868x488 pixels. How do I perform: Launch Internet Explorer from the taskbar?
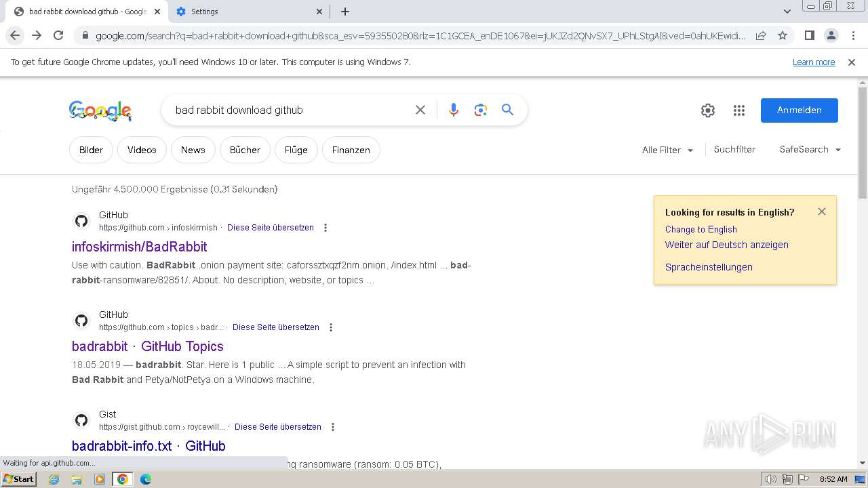point(54,479)
